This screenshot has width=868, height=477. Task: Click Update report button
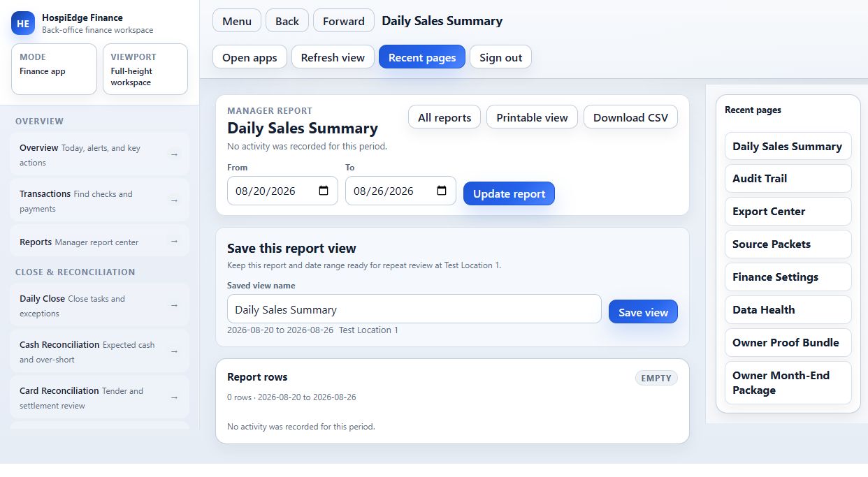coord(509,194)
